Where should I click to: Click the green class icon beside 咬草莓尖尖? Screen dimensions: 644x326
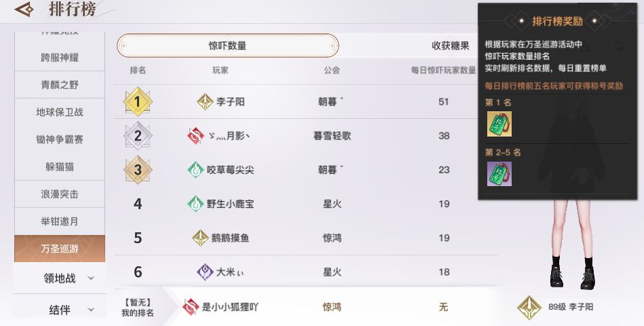coord(195,170)
